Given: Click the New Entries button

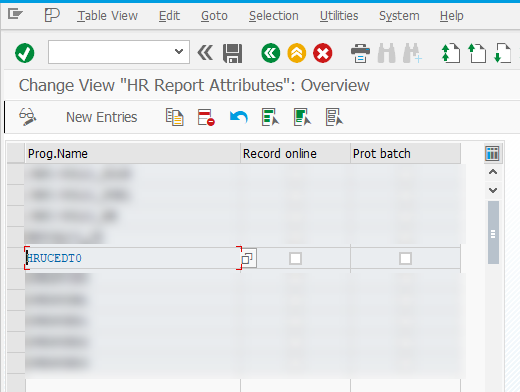Looking at the screenshot, I should pos(102,117).
